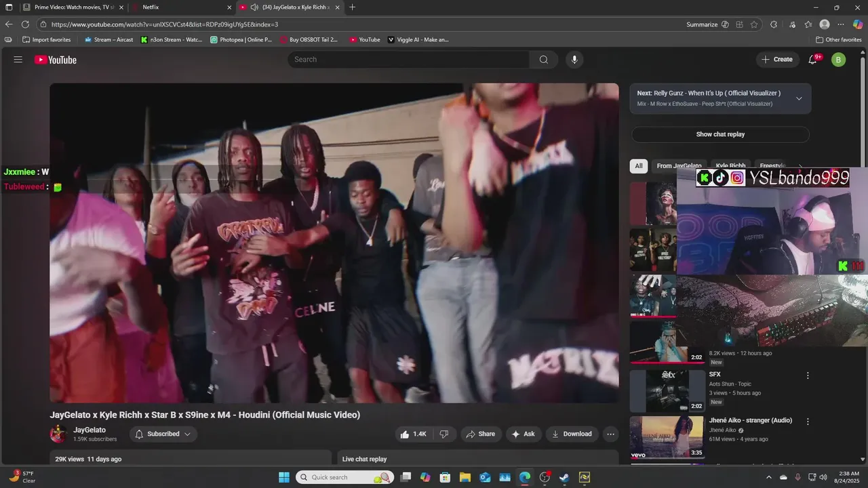
Task: Open the account avatar menu
Action: click(x=838, y=60)
